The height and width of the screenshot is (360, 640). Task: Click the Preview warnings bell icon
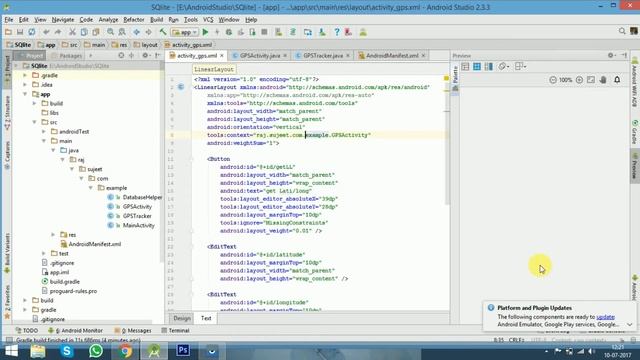click(x=617, y=80)
